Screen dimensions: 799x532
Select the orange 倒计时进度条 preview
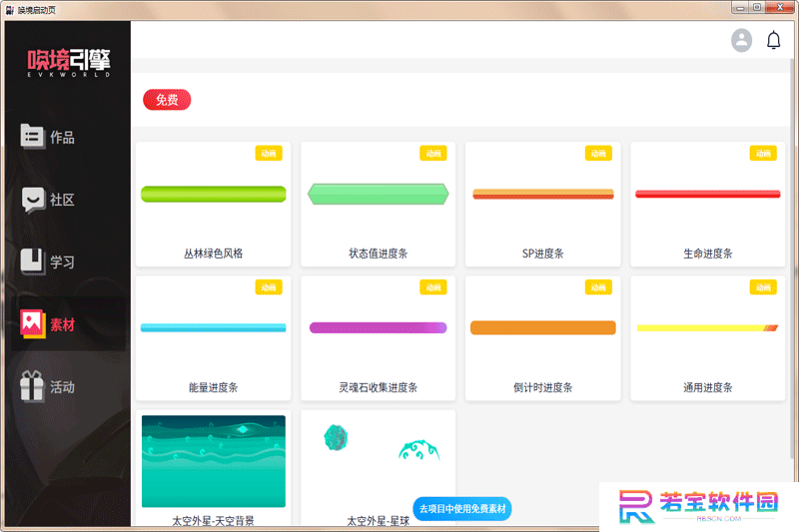click(542, 327)
